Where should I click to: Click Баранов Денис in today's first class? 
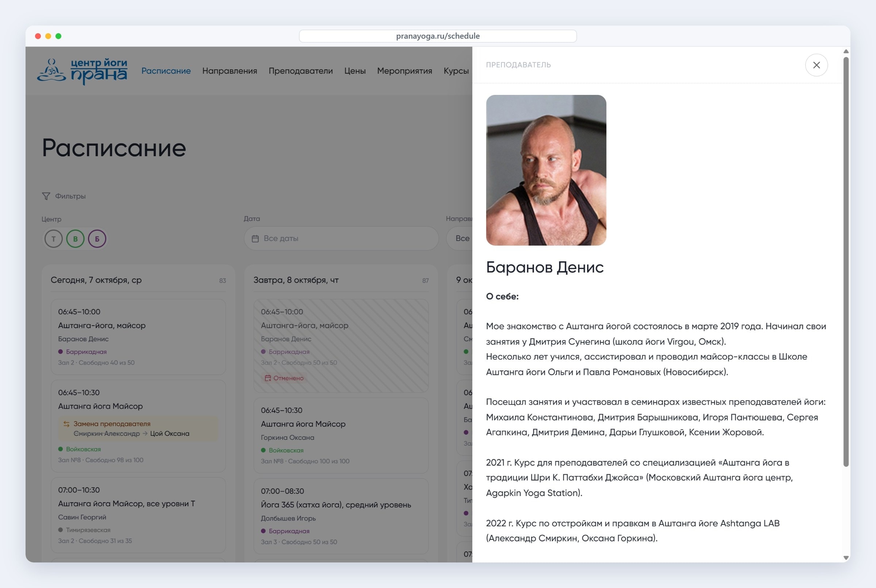pyautogui.click(x=83, y=339)
